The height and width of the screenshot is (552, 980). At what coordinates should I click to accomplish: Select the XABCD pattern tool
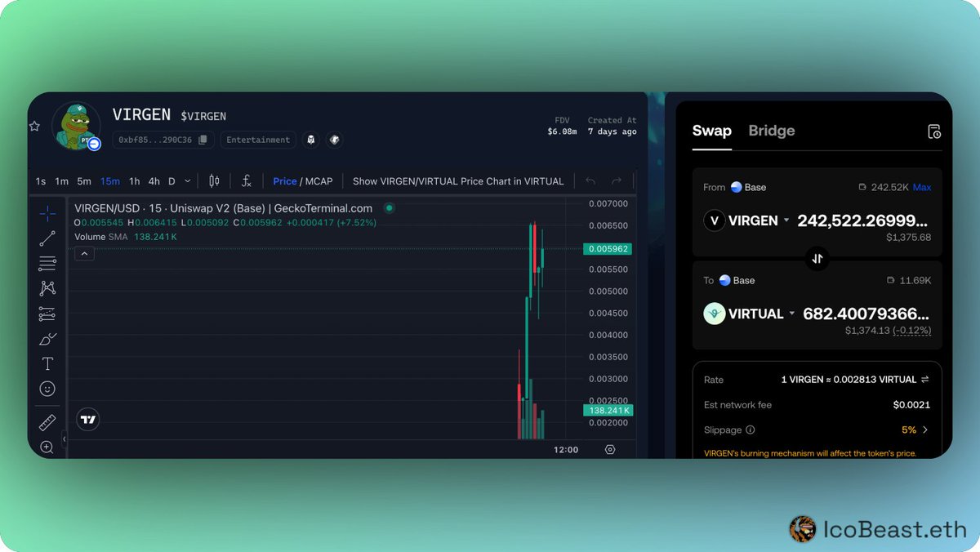(x=47, y=288)
